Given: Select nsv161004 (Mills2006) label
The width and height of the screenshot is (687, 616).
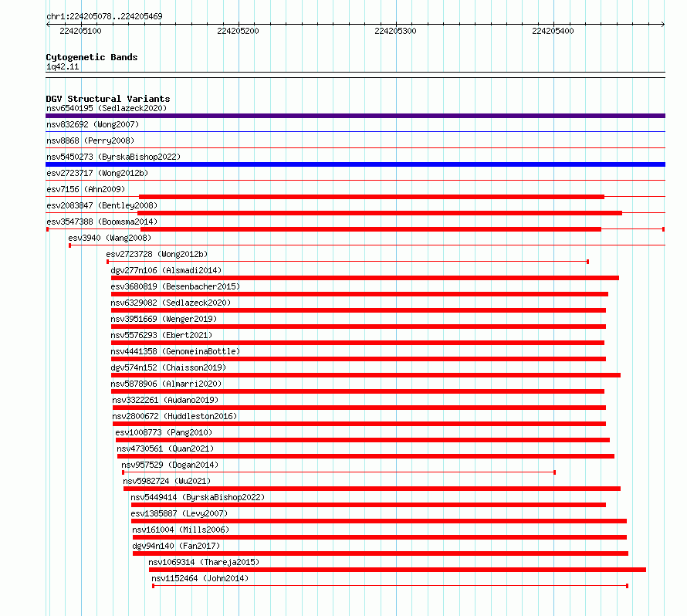Looking at the screenshot, I should point(181,530).
